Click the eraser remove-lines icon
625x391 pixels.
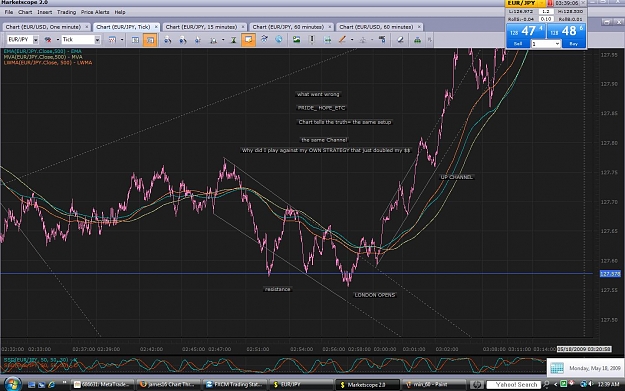coord(401,39)
